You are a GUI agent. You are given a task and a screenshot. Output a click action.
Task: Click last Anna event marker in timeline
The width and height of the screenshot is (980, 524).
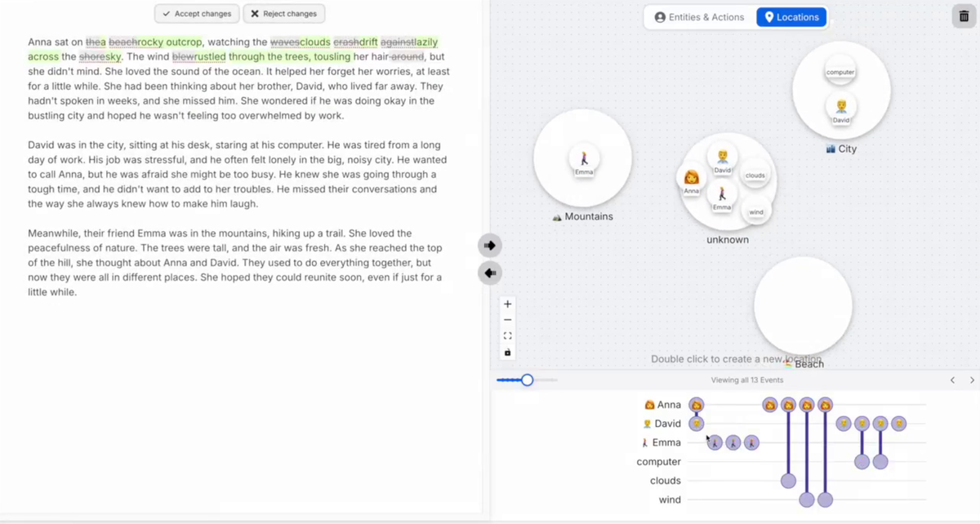tap(826, 405)
